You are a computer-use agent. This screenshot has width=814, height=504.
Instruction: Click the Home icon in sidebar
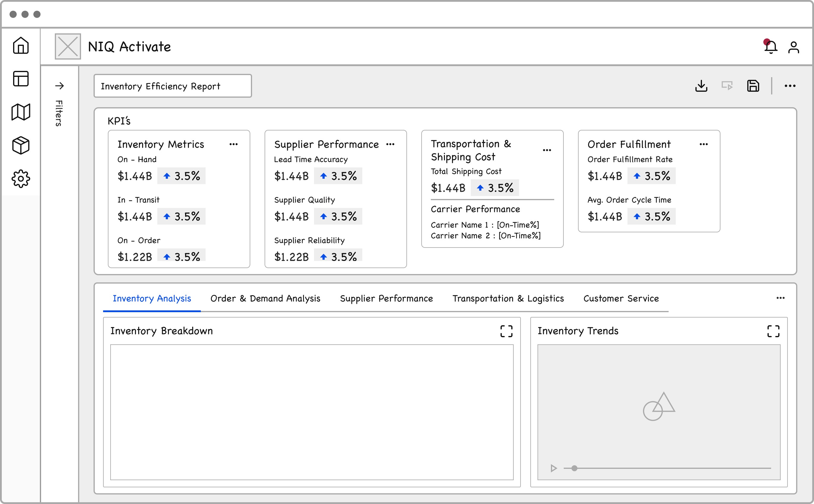tap(21, 45)
